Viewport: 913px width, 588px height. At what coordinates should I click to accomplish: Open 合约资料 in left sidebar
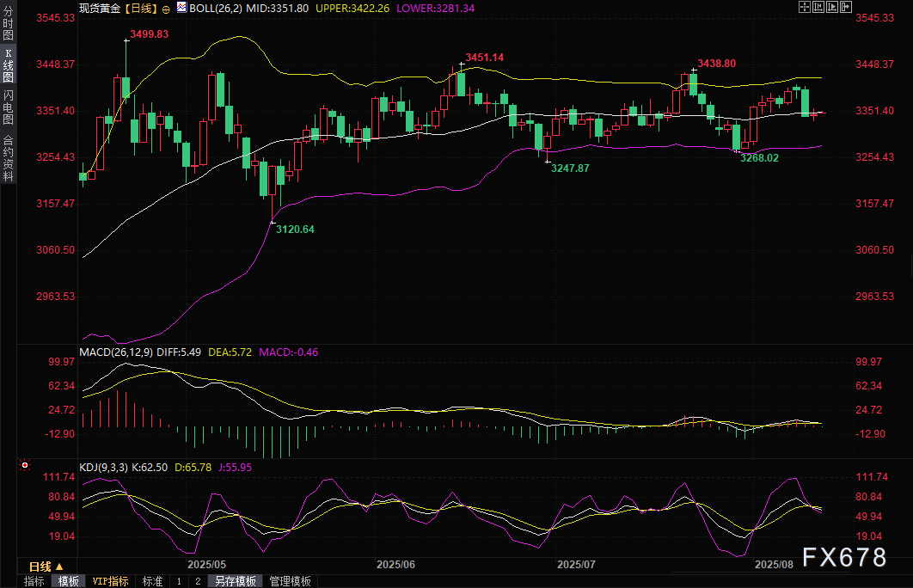[9, 157]
